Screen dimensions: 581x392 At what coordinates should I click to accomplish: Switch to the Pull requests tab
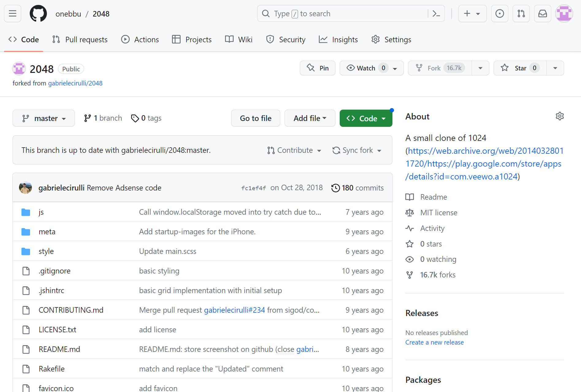pos(80,40)
